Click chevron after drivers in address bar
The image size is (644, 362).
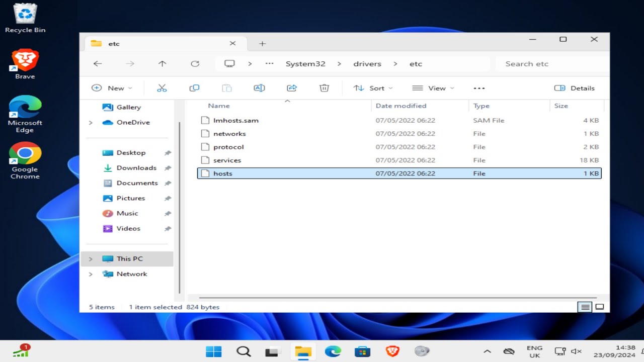(395, 64)
